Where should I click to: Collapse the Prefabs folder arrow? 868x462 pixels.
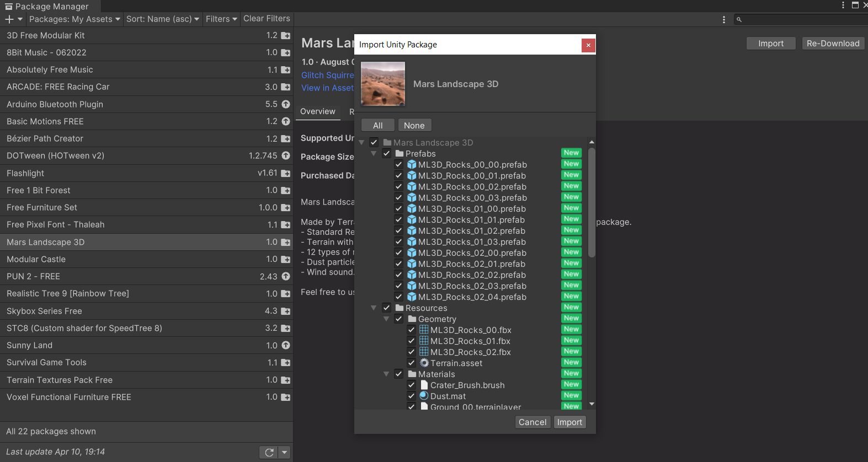[x=374, y=153]
